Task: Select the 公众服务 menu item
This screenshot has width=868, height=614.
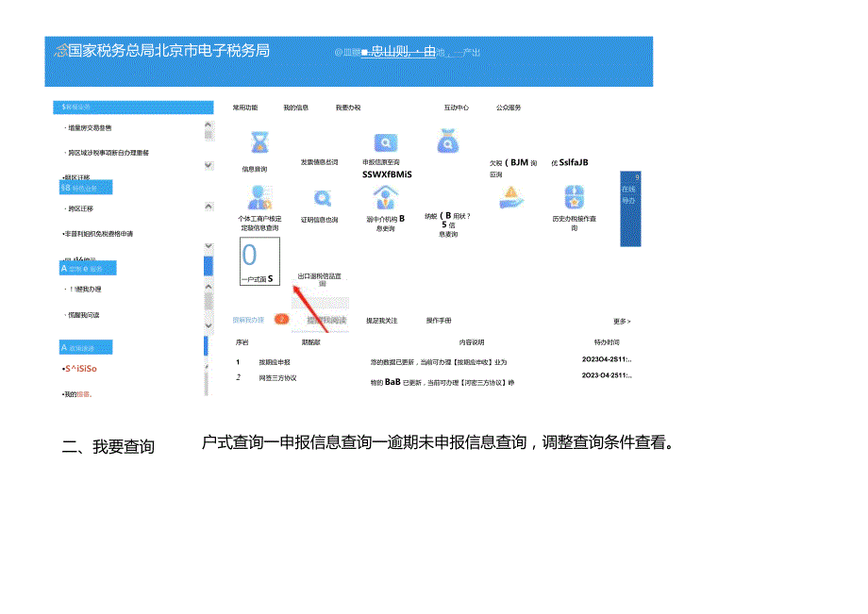Action: click(509, 108)
